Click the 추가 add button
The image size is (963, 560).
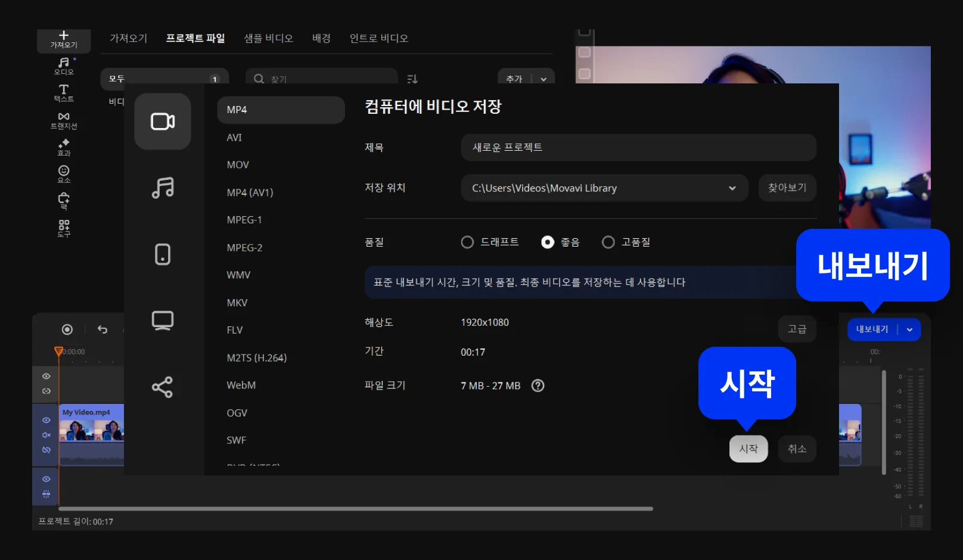514,79
